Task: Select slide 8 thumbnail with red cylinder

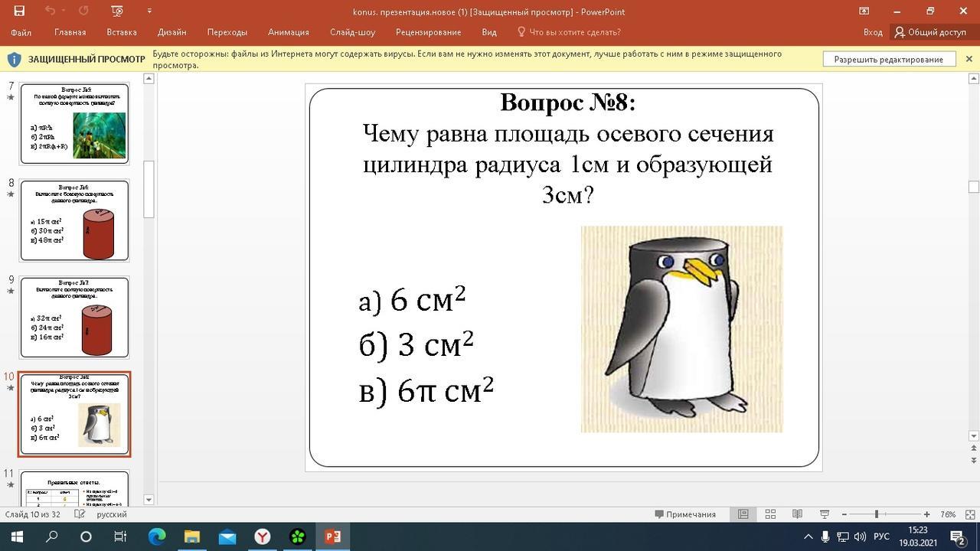Action: 74,220
